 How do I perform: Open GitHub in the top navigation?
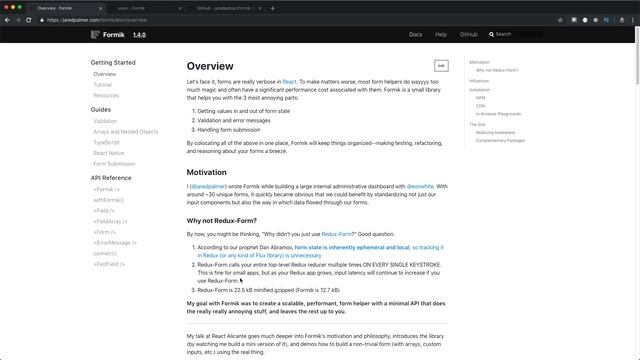coord(469,35)
